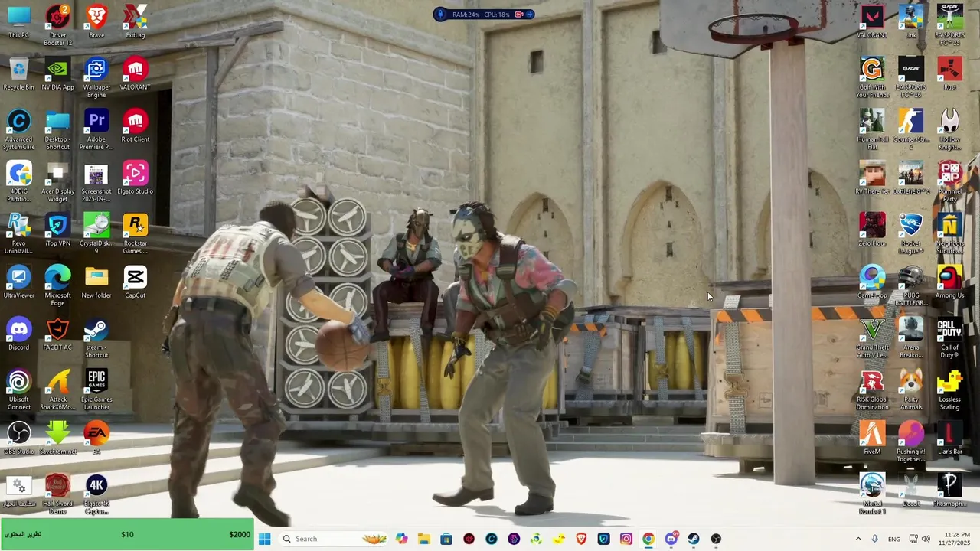
Task: Launch the FiveM desktop icon
Action: click(872, 438)
